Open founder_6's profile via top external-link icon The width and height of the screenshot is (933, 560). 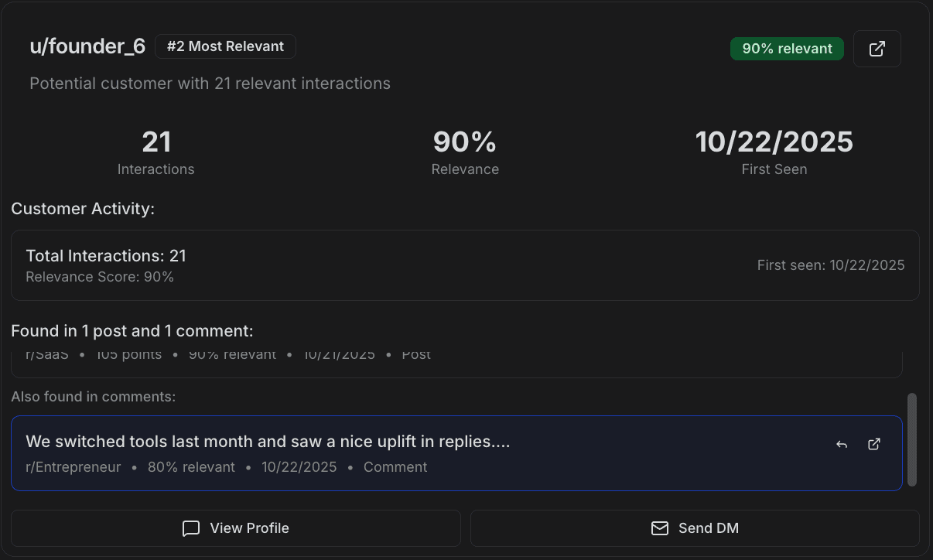[877, 49]
